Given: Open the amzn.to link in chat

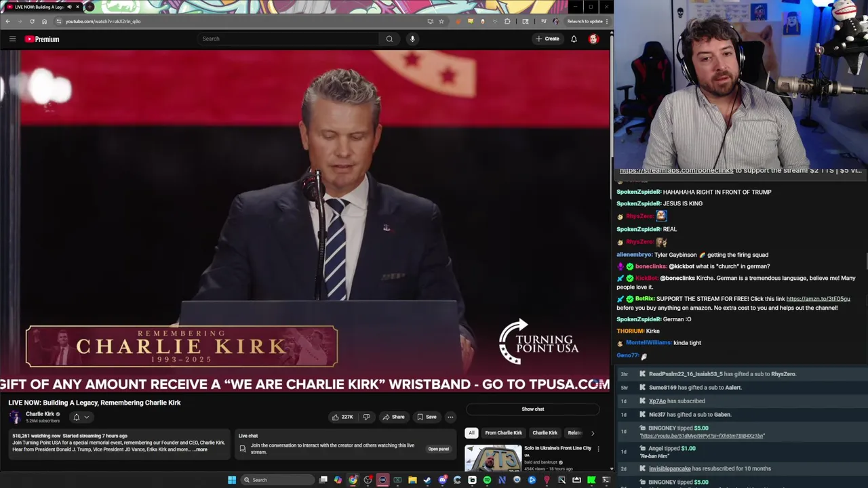Looking at the screenshot, I should (818, 299).
